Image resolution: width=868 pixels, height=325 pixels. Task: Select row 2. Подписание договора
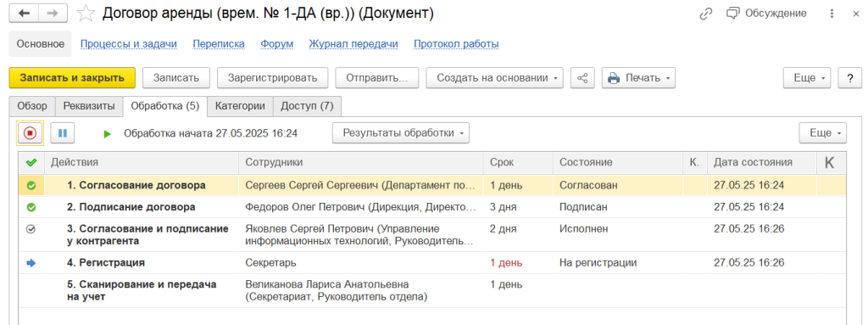click(431, 207)
